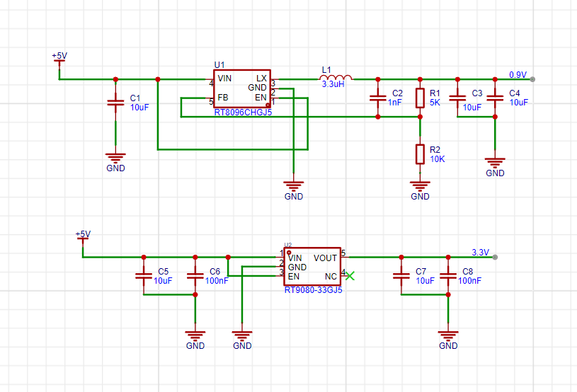Click the 10uF value of C1
Viewport: 577px width, 392px height.
[x=139, y=108]
